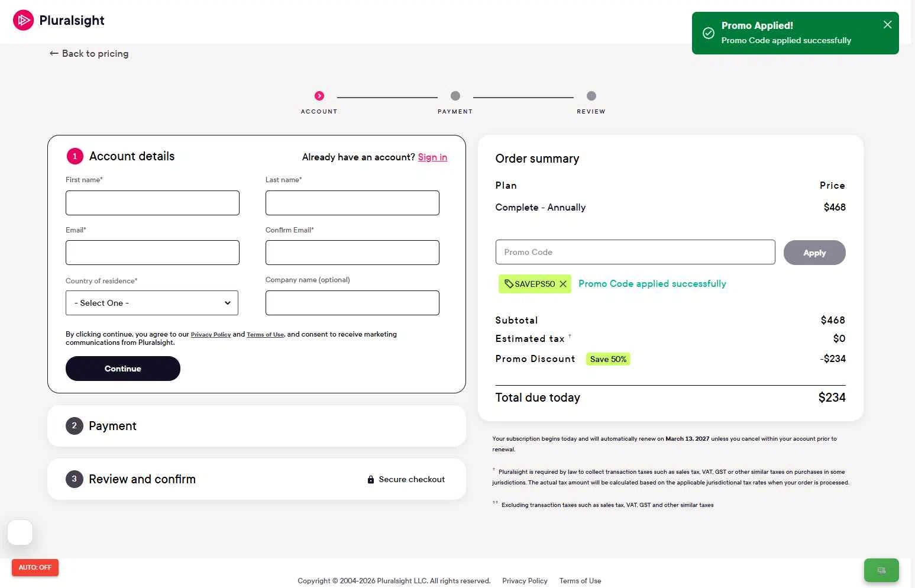Open the footer Terms of Use link
Screen dimensions: 915x588
point(580,581)
